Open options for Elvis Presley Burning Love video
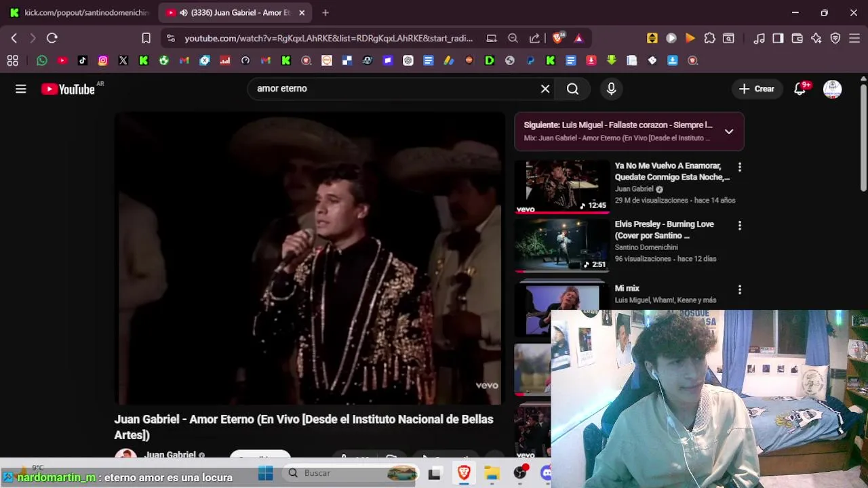This screenshot has width=868, height=488. (739, 225)
